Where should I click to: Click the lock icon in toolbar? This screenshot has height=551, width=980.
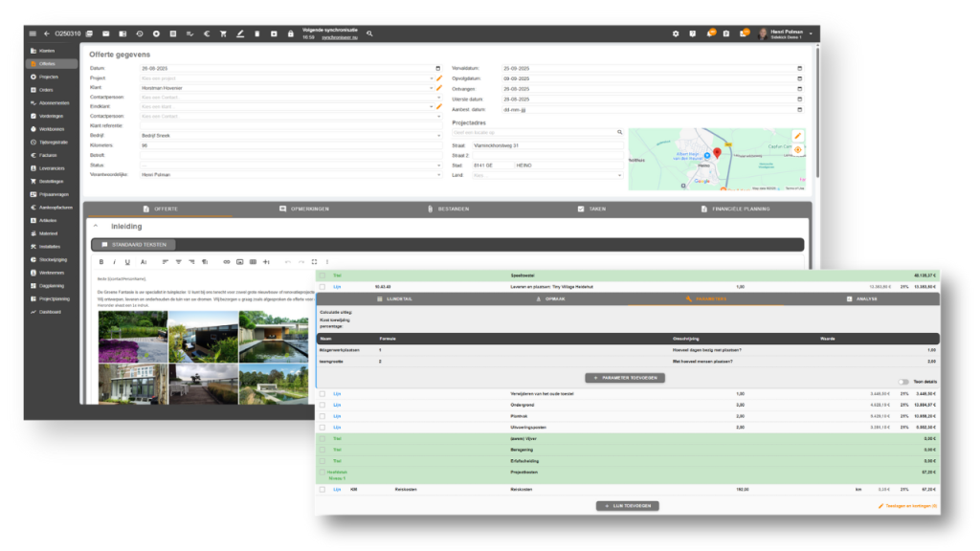[291, 33]
